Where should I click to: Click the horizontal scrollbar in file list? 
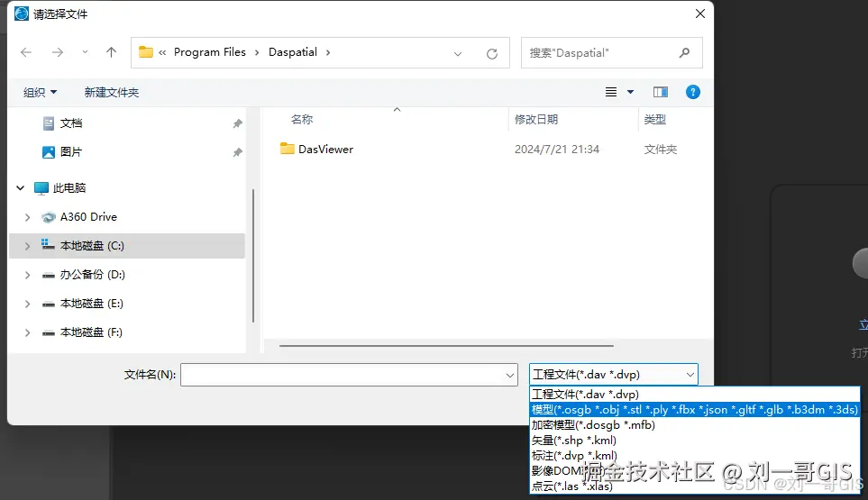coord(446,346)
